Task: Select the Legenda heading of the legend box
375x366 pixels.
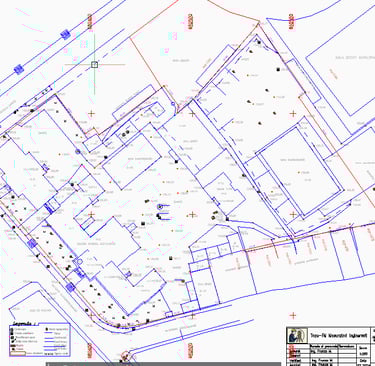Action: [23, 323]
